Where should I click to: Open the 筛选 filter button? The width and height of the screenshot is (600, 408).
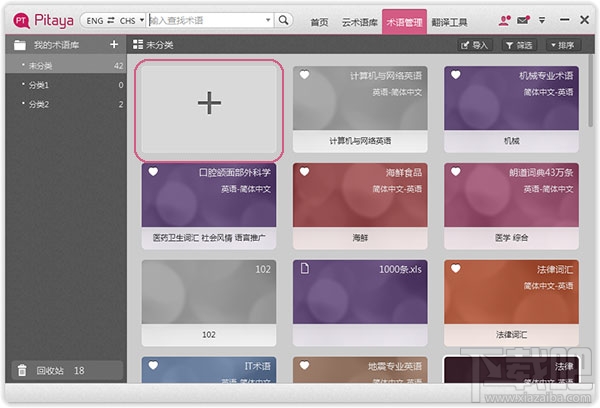519,45
